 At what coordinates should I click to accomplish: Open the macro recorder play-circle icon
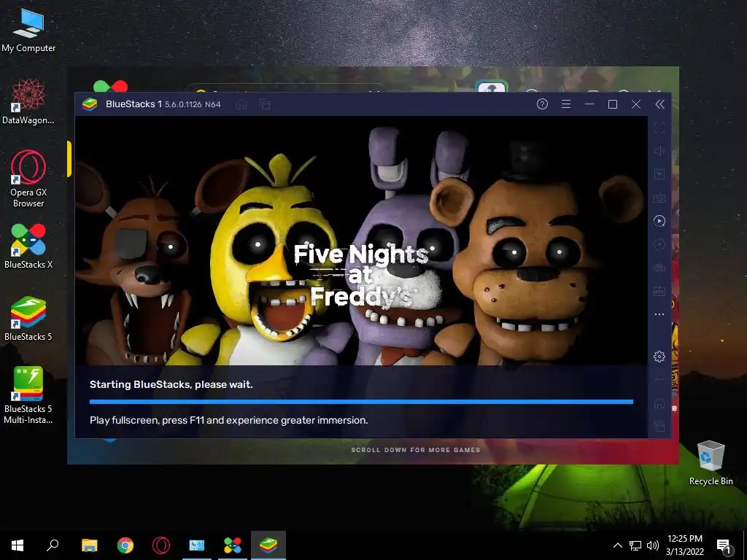[x=659, y=221]
